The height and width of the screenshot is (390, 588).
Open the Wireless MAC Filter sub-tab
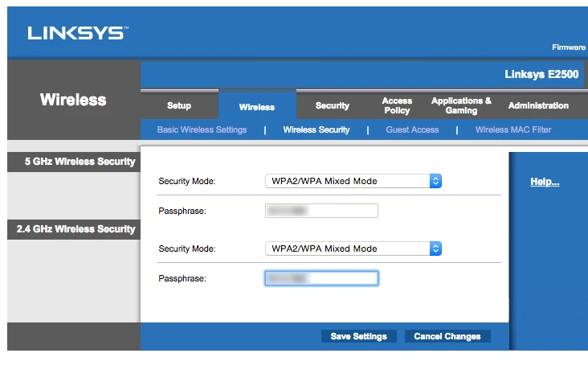point(512,130)
